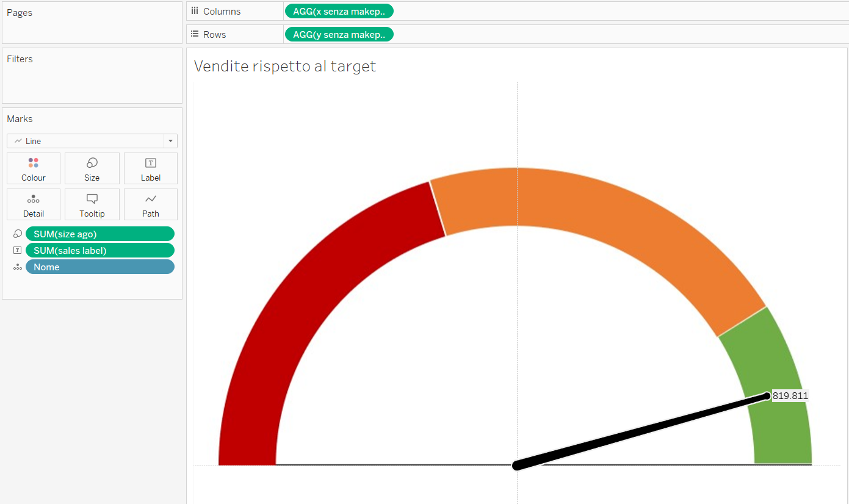The width and height of the screenshot is (849, 504).
Task: Open the Size property on the Marks card
Action: (x=92, y=168)
